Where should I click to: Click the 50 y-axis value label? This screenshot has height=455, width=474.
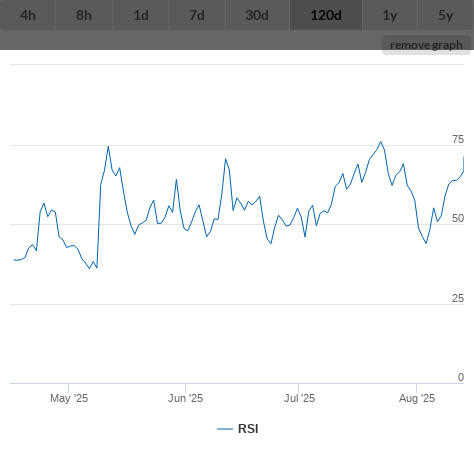click(458, 218)
